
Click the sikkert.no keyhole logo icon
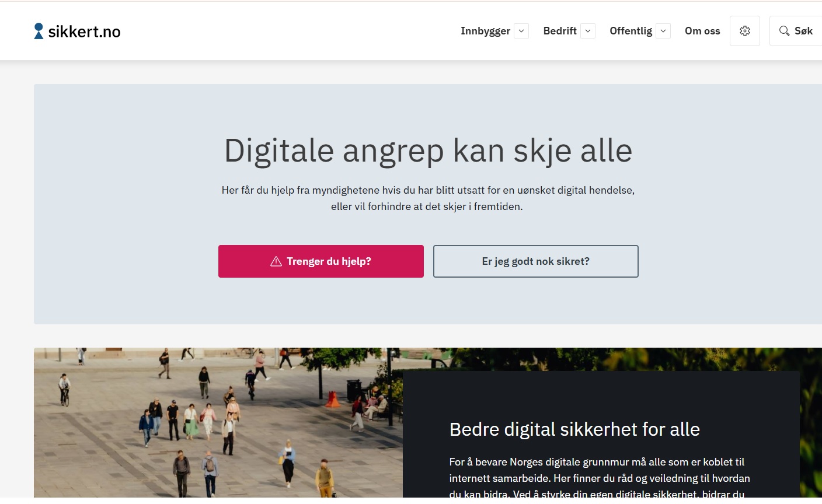pos(39,31)
